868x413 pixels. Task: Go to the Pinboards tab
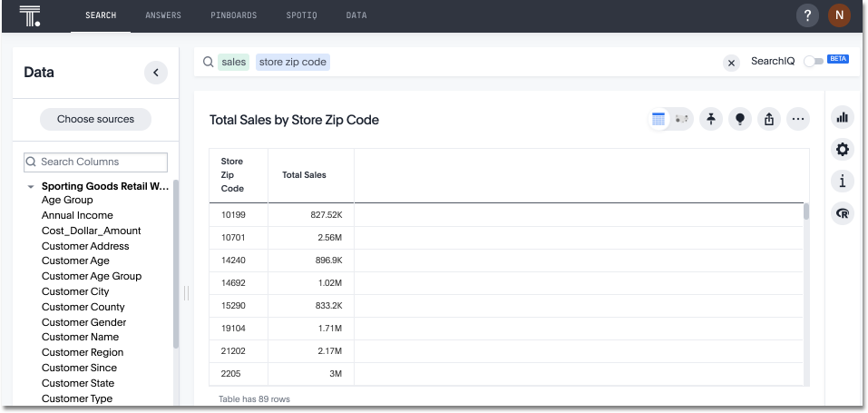233,15
